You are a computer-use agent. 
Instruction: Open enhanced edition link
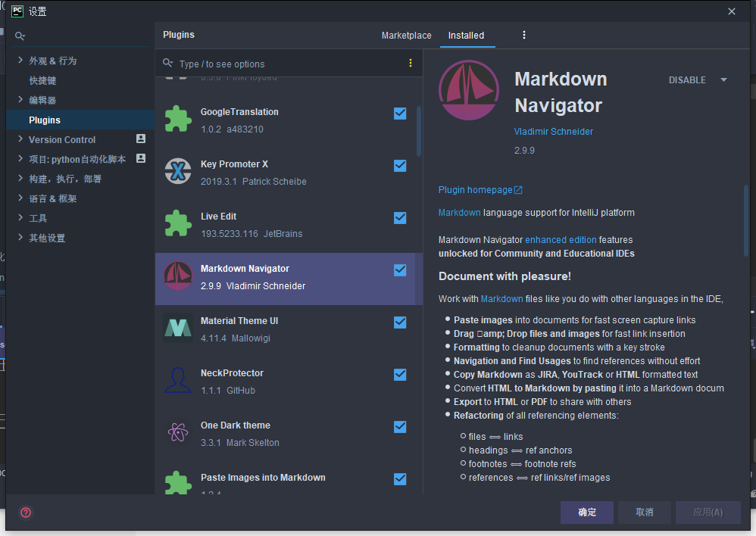click(x=561, y=239)
